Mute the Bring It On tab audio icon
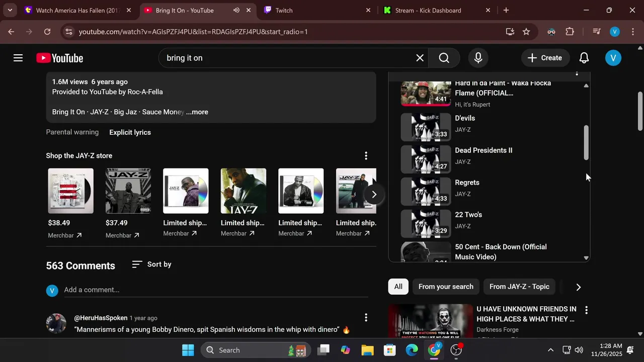The image size is (644, 362). click(x=236, y=10)
